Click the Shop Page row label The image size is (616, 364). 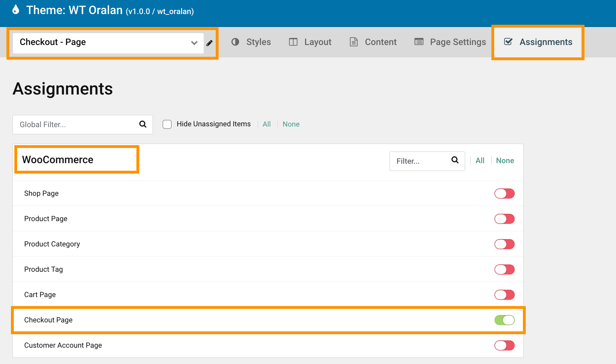point(41,194)
